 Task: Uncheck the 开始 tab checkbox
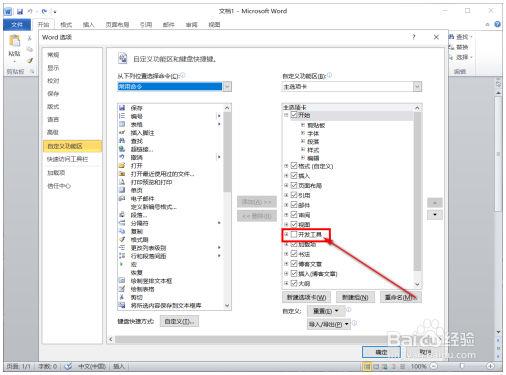pyautogui.click(x=294, y=115)
